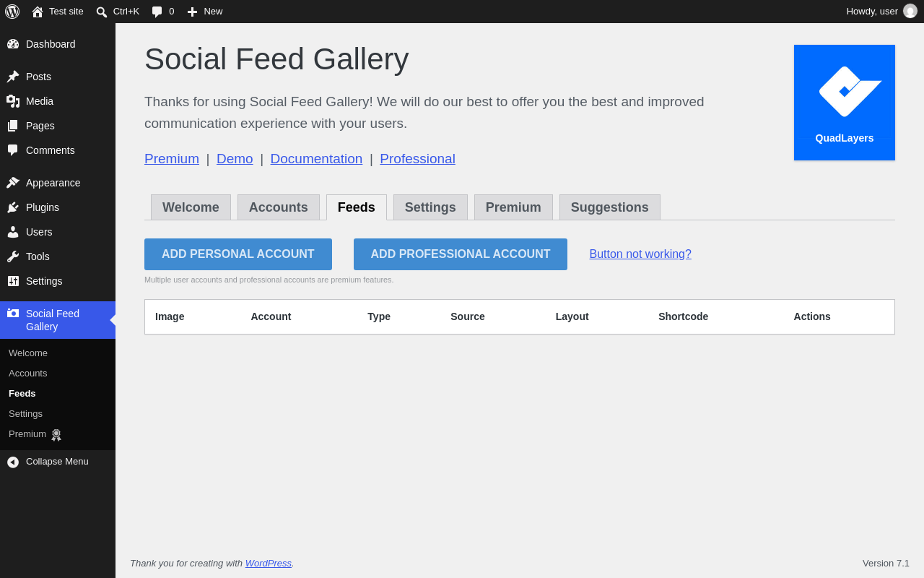Open the Dashboard icon in sidebar
Viewport: 924px width, 578px height.
tap(13, 44)
